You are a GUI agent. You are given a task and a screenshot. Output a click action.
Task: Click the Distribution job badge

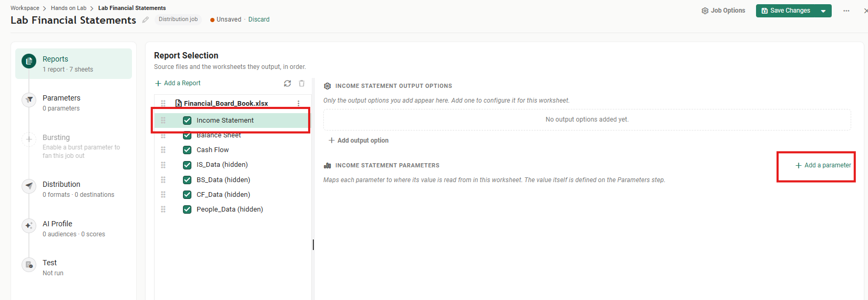(x=178, y=19)
